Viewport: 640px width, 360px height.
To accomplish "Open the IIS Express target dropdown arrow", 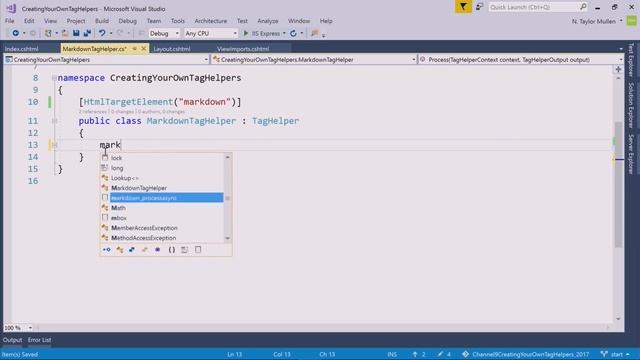I will 284,33.
